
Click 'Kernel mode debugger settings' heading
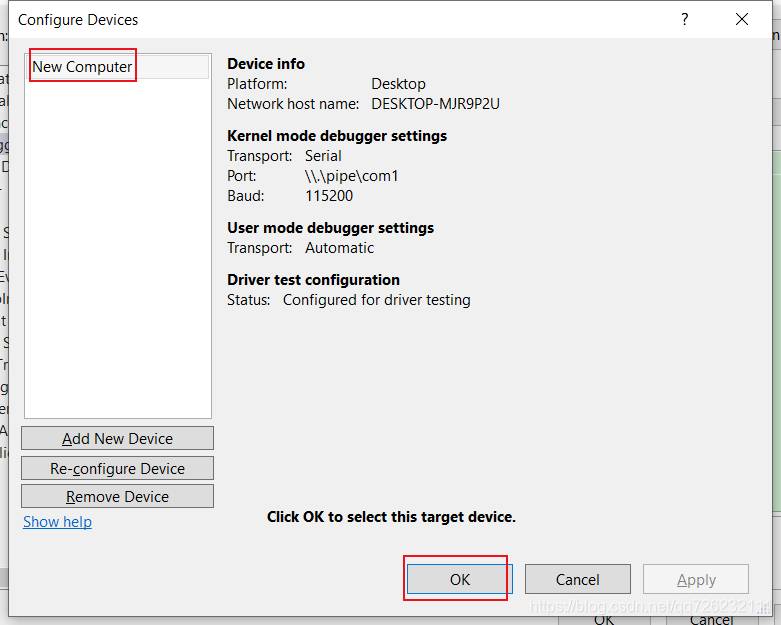[x=337, y=136]
